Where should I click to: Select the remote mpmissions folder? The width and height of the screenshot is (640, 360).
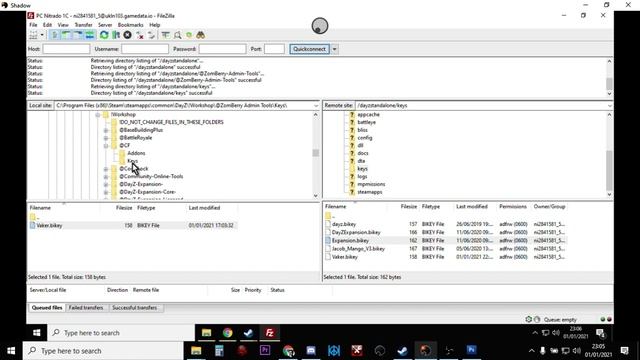click(x=371, y=184)
